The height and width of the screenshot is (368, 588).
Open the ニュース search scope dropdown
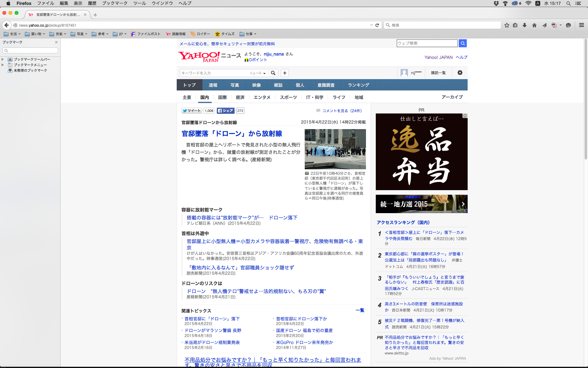tap(257, 73)
